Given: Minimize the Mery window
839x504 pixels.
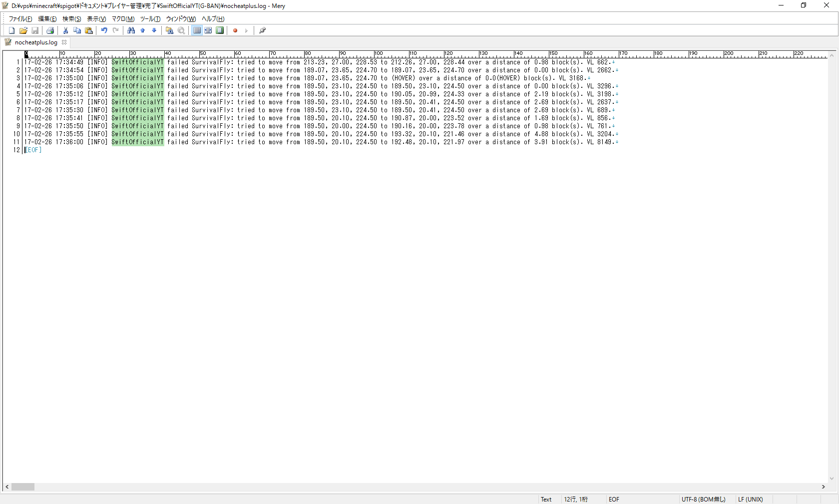Looking at the screenshot, I should tap(781, 5).
